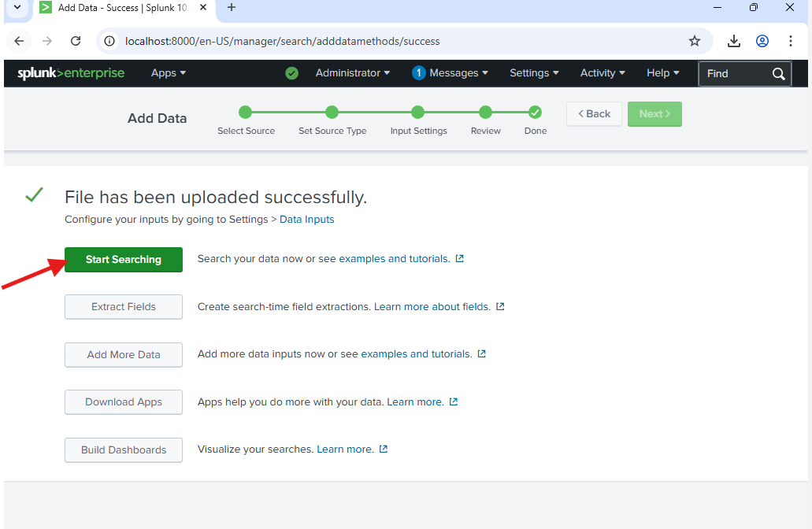The height and width of the screenshot is (529, 812).
Task: Open the tab search dropdown arrow
Action: 17,8
